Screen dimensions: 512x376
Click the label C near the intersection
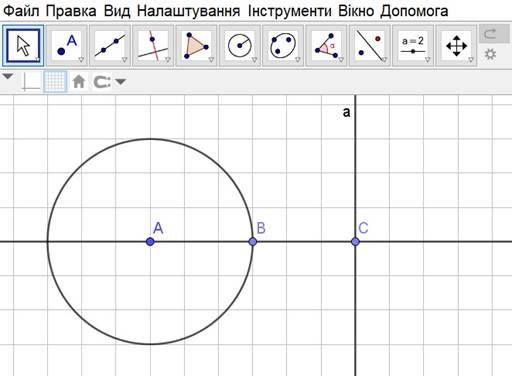point(363,228)
